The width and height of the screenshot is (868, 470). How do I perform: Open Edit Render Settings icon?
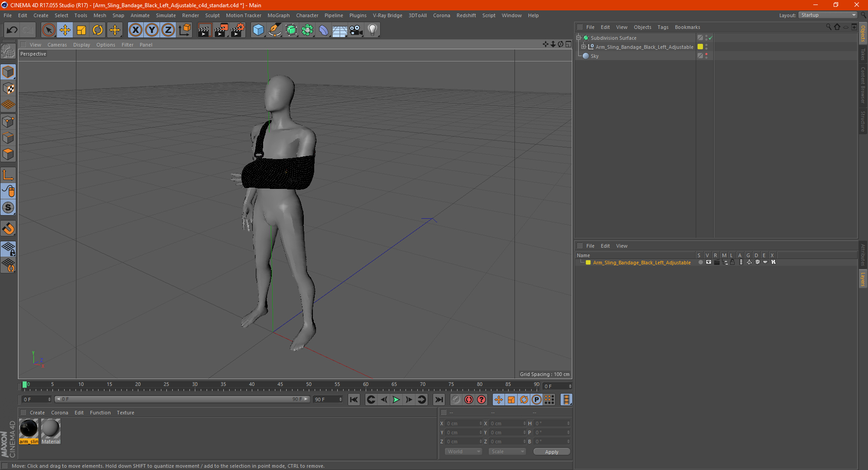pos(238,30)
